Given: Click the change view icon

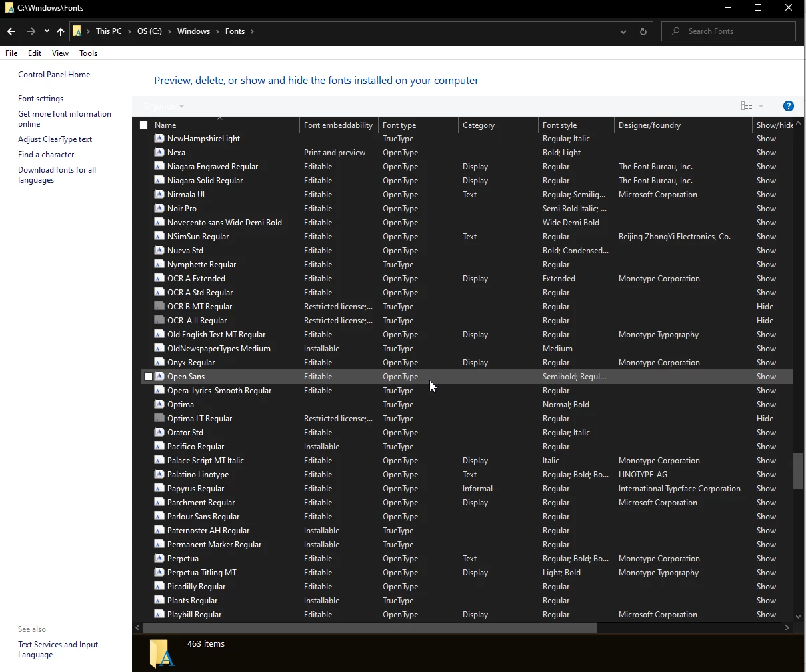Looking at the screenshot, I should pos(747,106).
